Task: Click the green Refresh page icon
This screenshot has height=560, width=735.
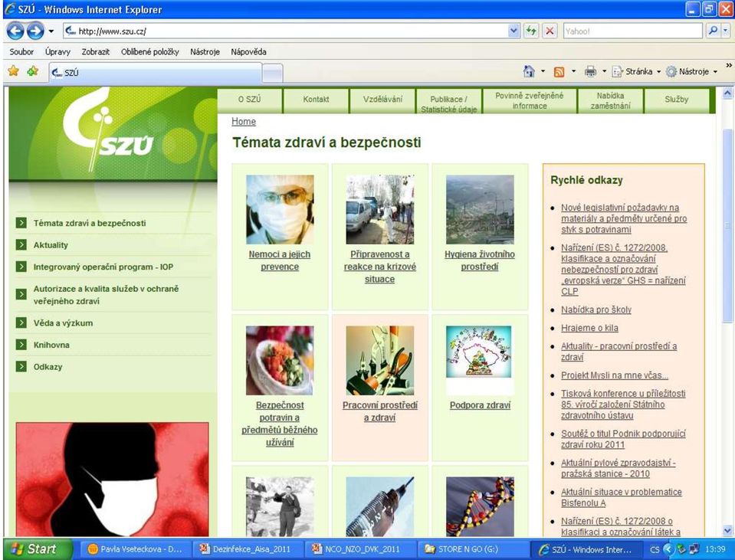Action: coord(531,31)
